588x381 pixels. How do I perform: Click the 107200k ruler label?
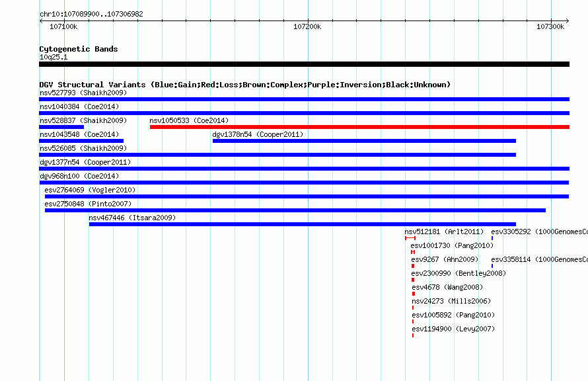(x=307, y=26)
